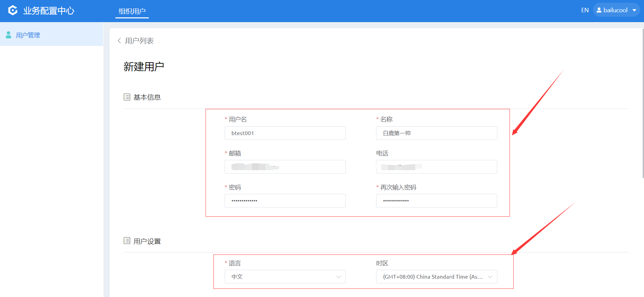
Task: Click the back chevron before 用户列表
Action: 119,40
